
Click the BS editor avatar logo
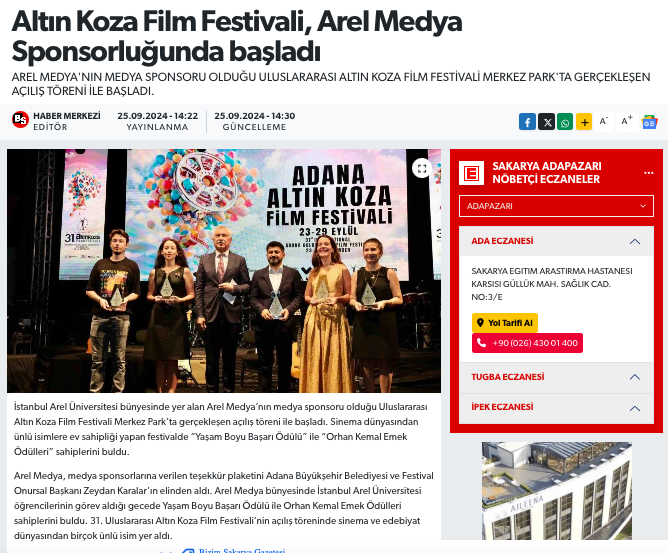click(x=20, y=120)
